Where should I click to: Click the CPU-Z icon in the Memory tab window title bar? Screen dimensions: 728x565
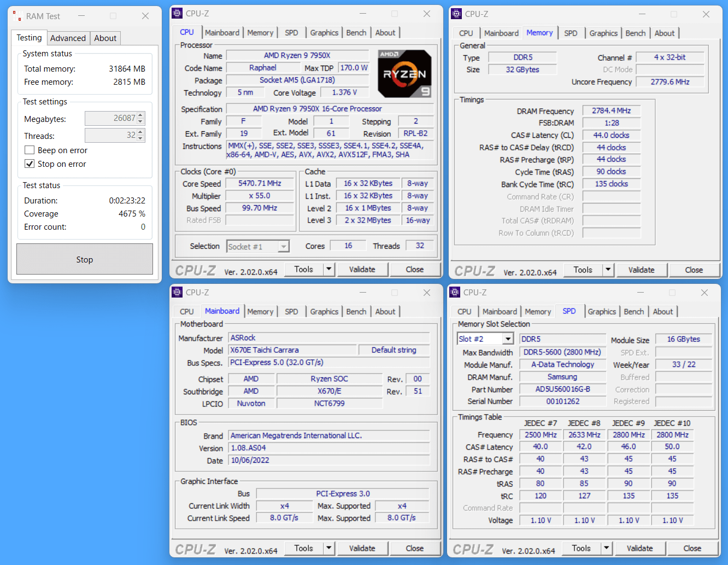(456, 14)
